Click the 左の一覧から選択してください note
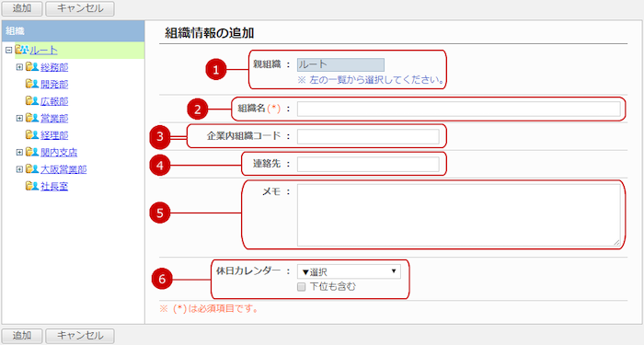This screenshot has width=644, height=345. pyautogui.click(x=371, y=80)
